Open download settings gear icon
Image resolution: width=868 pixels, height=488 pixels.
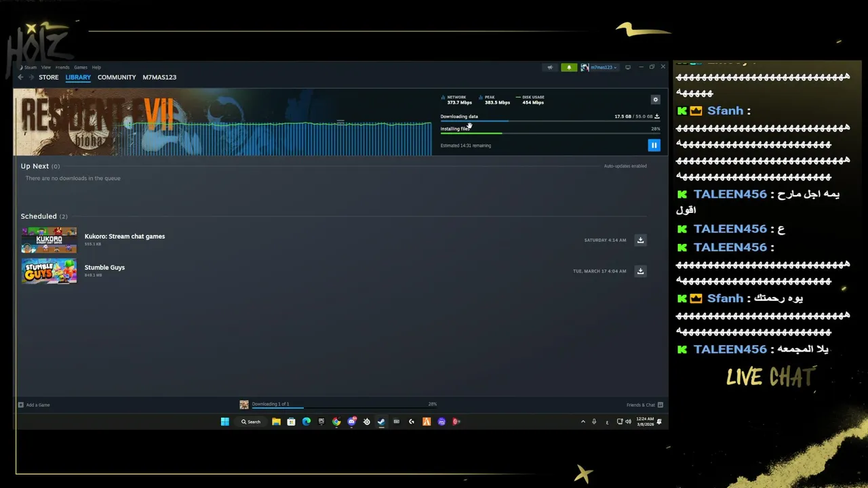(x=655, y=100)
